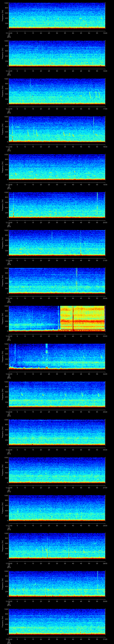The height and width of the screenshot is (644, 114).
Task: Click vertical line near 13s in 12:16:00 spectrogram
Action: click(30, 83)
